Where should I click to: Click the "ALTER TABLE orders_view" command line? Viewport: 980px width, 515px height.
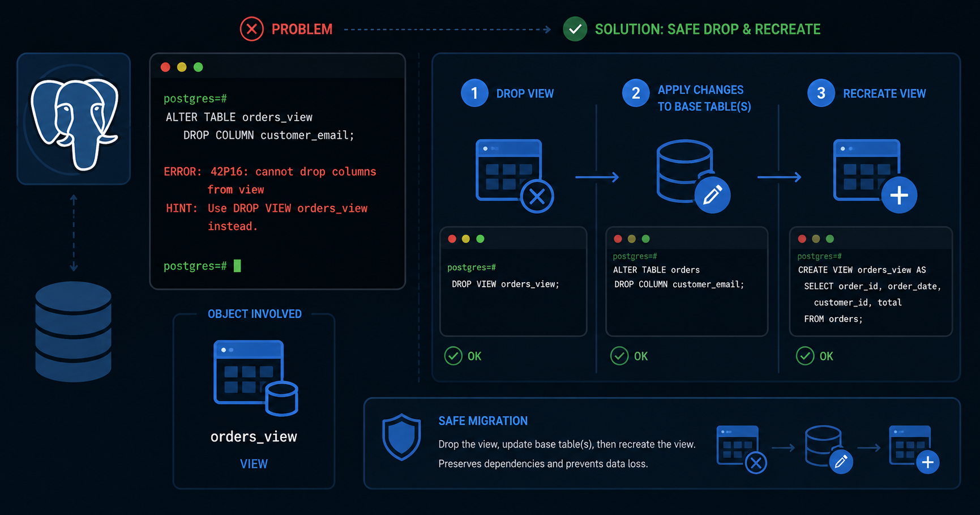[x=239, y=117]
